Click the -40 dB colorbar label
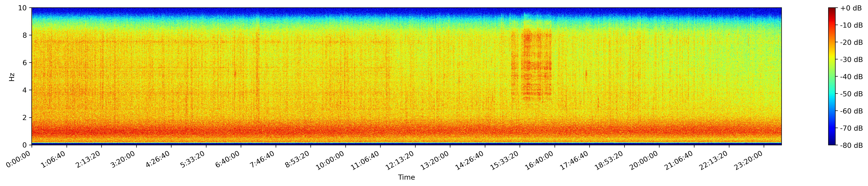The width and height of the screenshot is (868, 186). click(852, 77)
